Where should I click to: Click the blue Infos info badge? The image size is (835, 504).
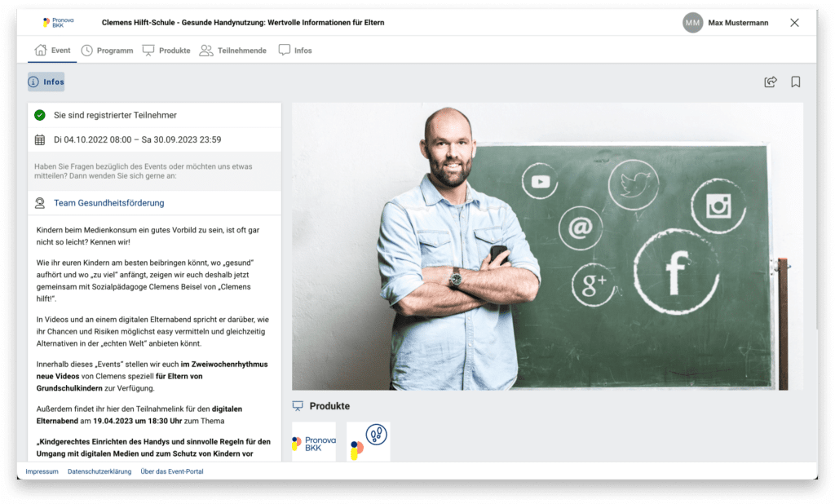(46, 82)
